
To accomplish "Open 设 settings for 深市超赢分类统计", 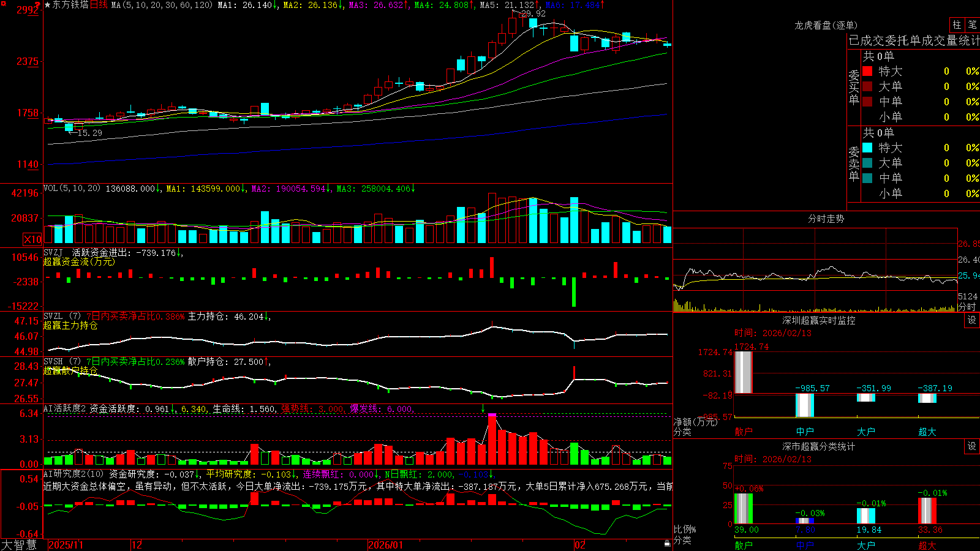I will (972, 446).
